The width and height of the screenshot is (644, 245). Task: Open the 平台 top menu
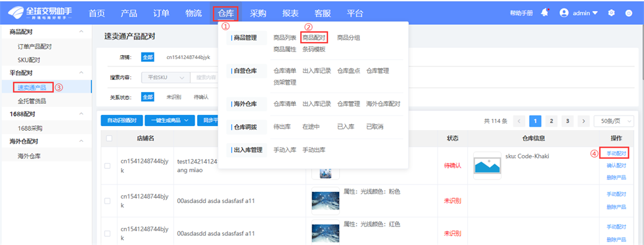click(x=355, y=13)
